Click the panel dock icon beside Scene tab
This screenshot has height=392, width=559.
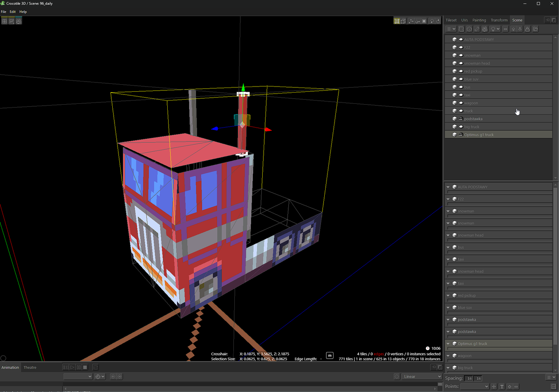(547, 20)
